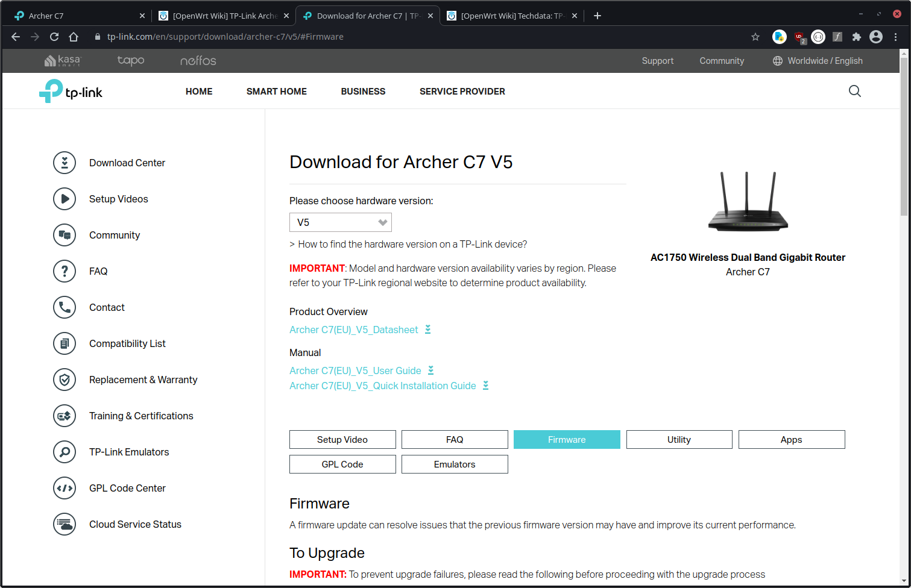Click download icon next to User Guide
The image size is (911, 588).
(430, 371)
